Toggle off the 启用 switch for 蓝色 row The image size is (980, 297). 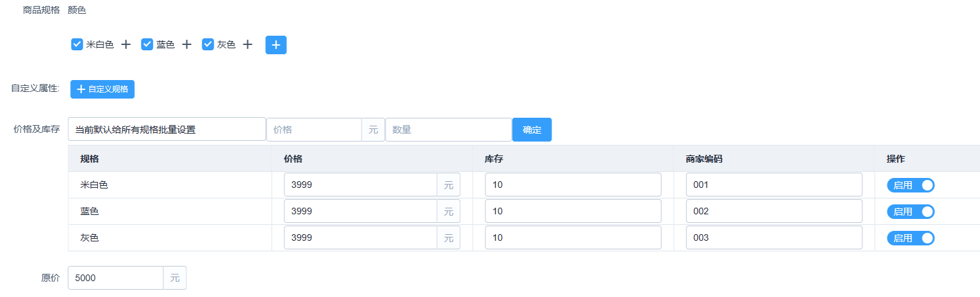(911, 212)
